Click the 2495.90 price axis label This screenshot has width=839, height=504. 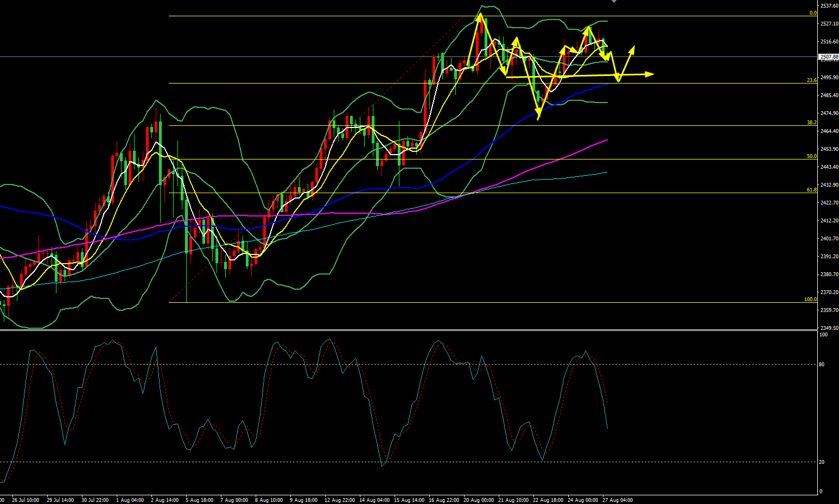(830, 78)
